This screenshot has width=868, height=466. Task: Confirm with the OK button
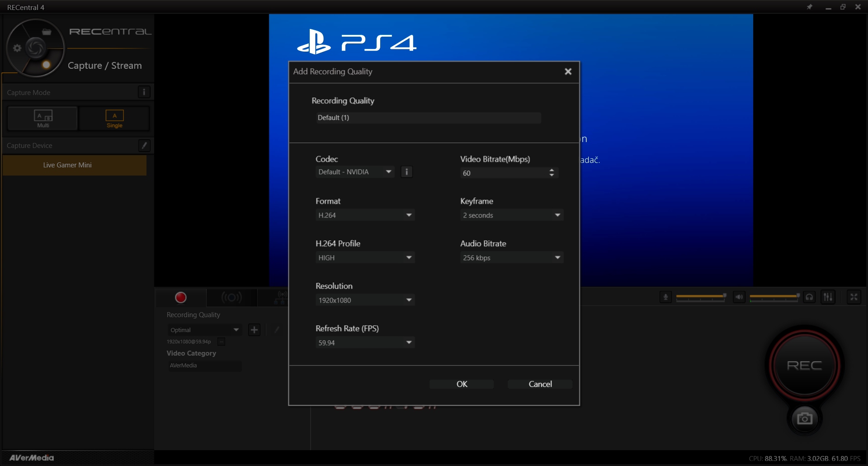tap(462, 384)
